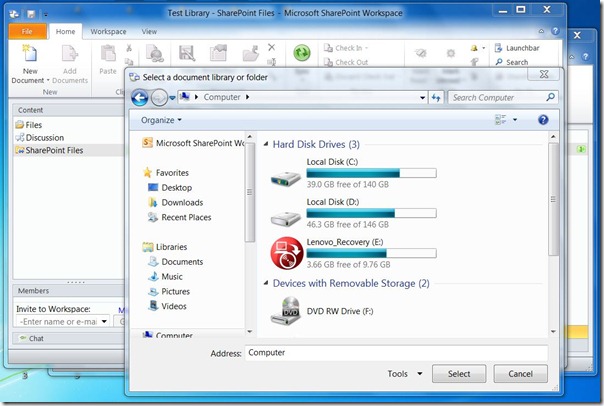604x406 pixels.
Task: Switch to the Home ribbon tab
Action: 65,32
